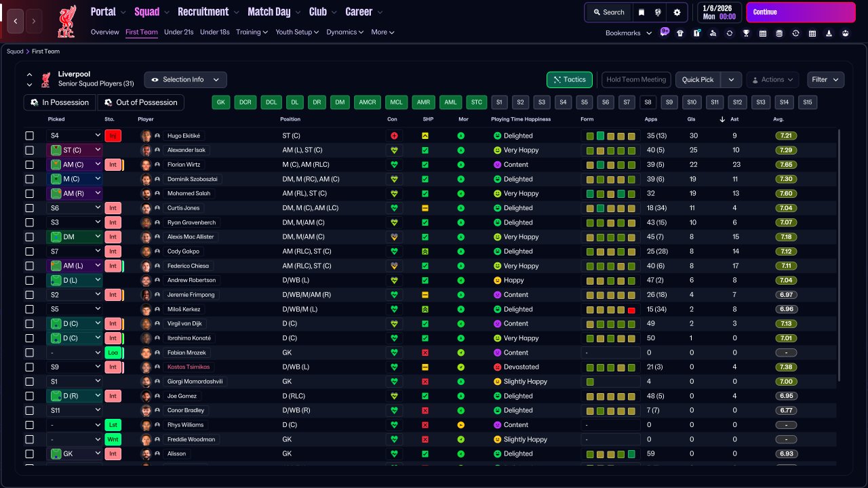Expand the Bookmarks dropdown
The height and width of the screenshot is (488, 868).
[629, 33]
